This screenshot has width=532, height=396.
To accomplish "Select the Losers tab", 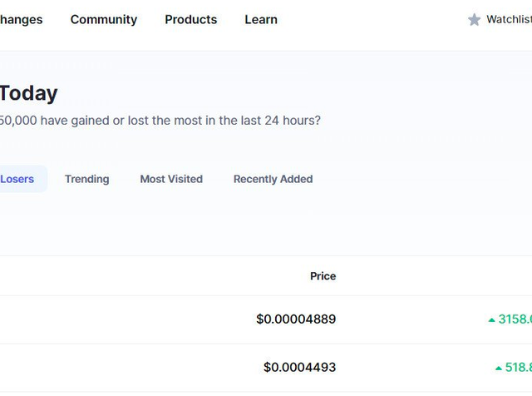I will tap(17, 179).
